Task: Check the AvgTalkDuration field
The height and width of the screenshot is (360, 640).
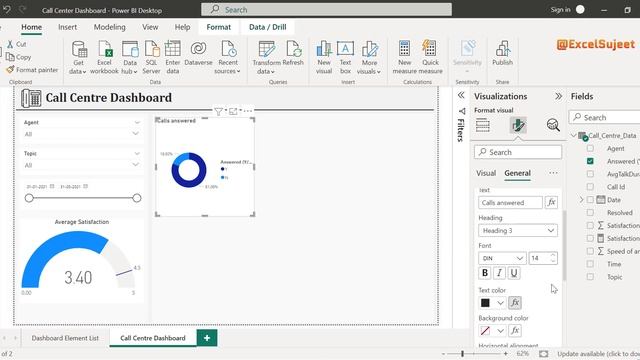Action: 590,174
